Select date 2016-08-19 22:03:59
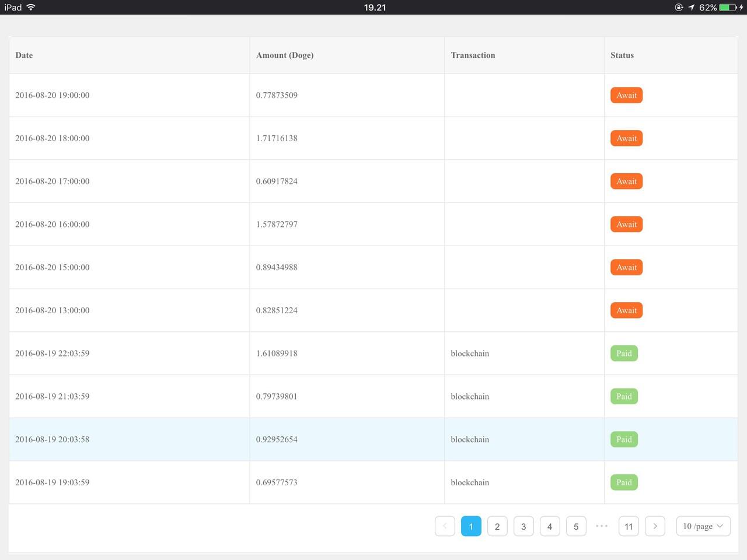The image size is (747, 560). tap(53, 353)
